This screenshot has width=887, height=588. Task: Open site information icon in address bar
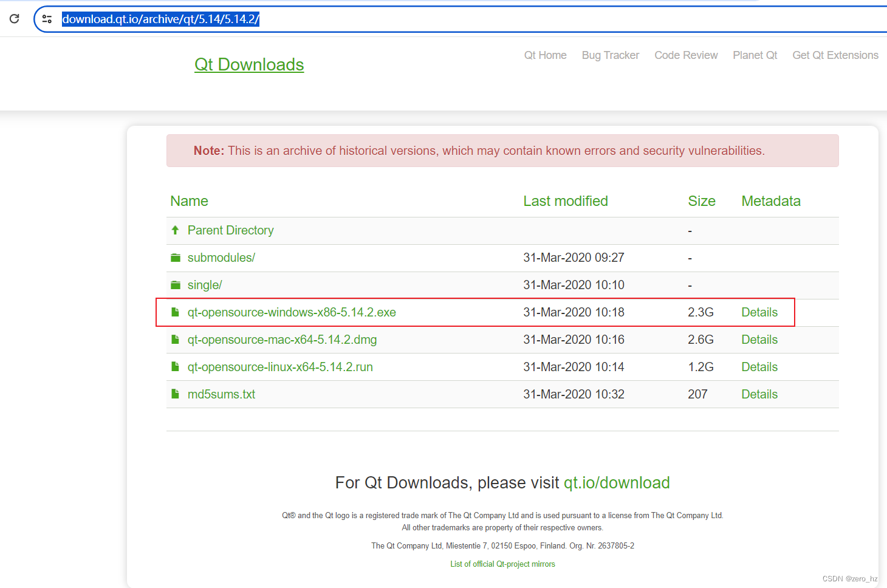click(47, 19)
